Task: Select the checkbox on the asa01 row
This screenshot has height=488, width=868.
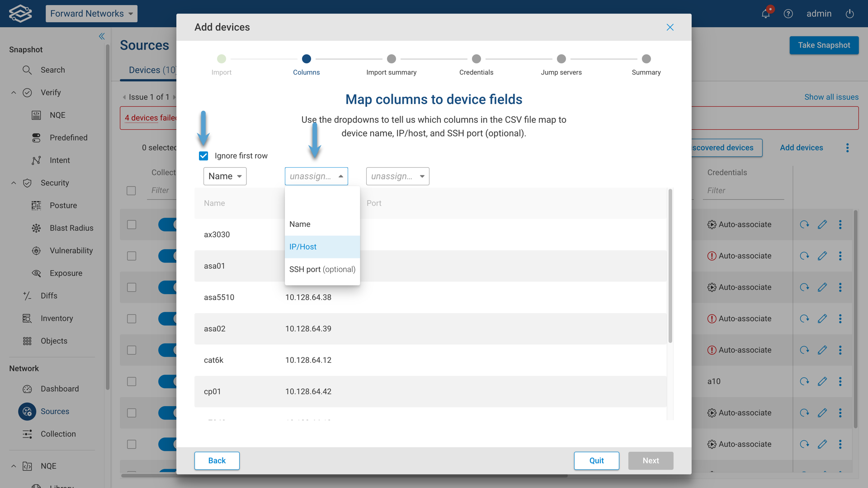Action: 131,256
